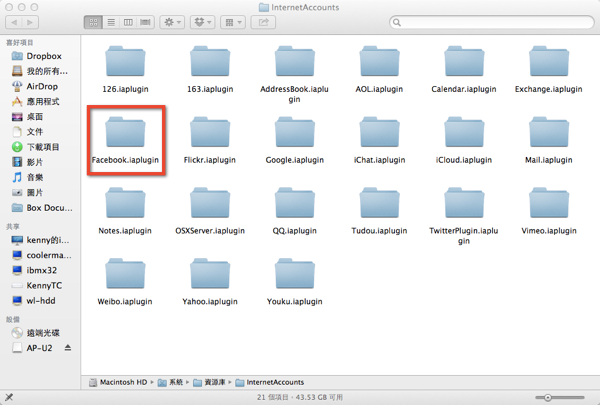This screenshot has height=405, width=600.
Task: Eject the AP-U2 device
Action: [x=68, y=348]
